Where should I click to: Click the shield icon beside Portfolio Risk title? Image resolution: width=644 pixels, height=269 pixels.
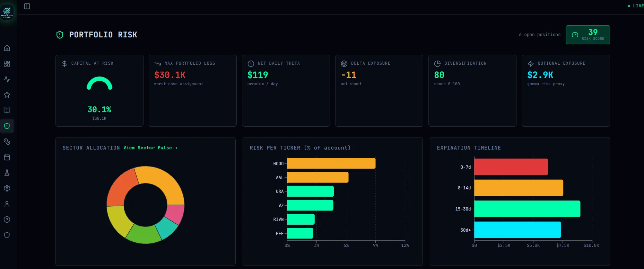60,35
